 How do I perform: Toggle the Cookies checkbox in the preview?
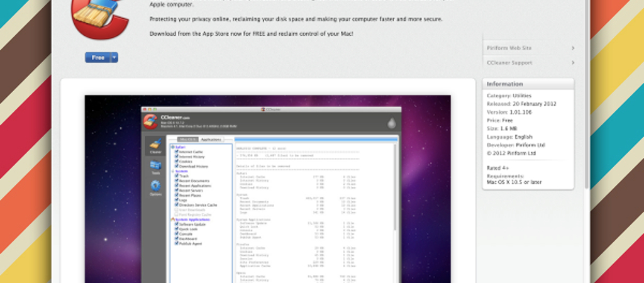(177, 162)
